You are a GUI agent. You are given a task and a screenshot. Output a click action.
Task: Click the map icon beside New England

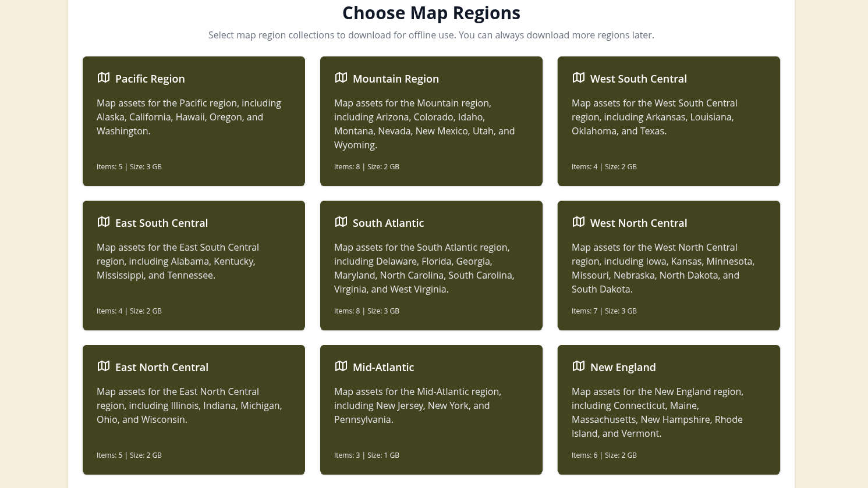[579, 366]
